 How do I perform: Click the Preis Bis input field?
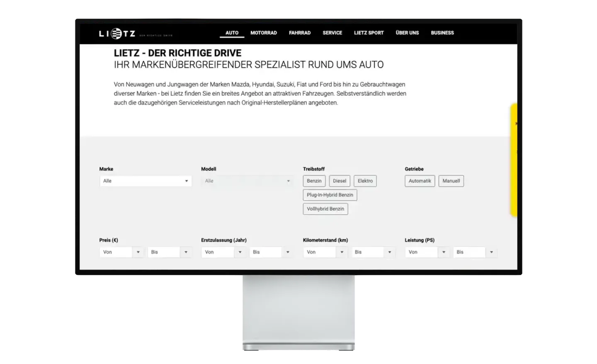tap(164, 252)
